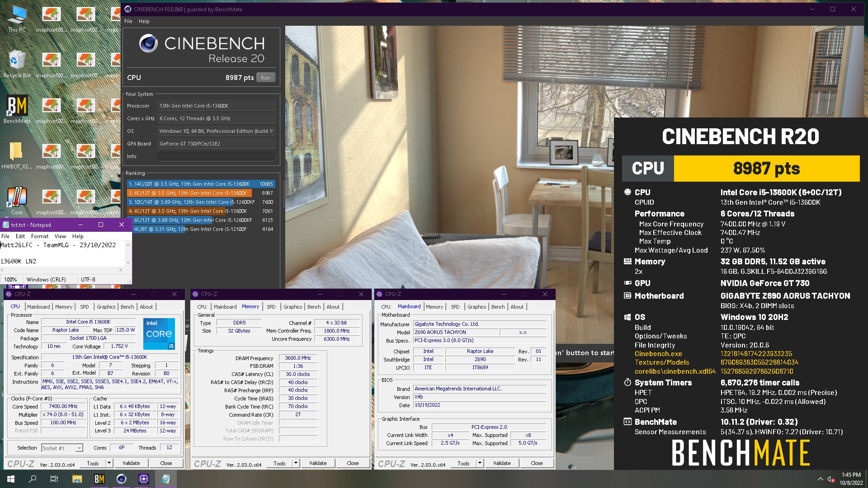Open Notepad Format menu
The image size is (868, 488).
(x=40, y=236)
